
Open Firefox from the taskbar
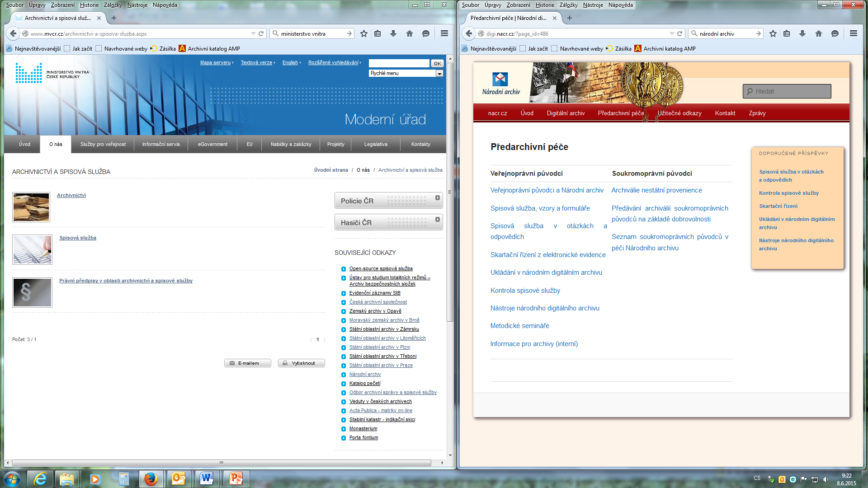pos(151,479)
